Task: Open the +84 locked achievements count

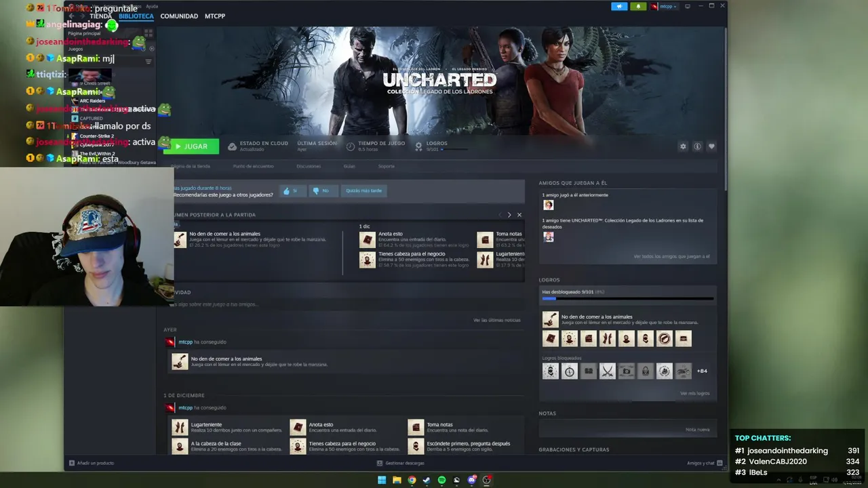Action: (x=702, y=371)
